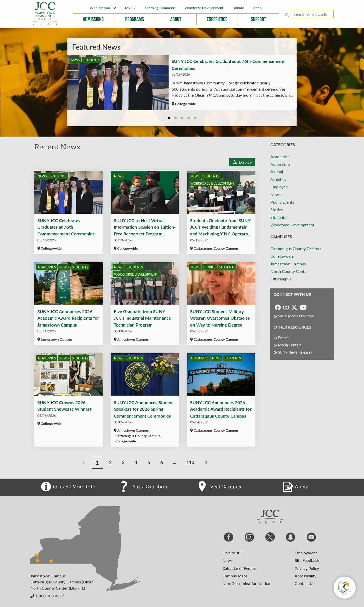Open Non-Discrimination Notice footer link
Image resolution: width=364 pixels, height=607 pixels.
point(246,583)
